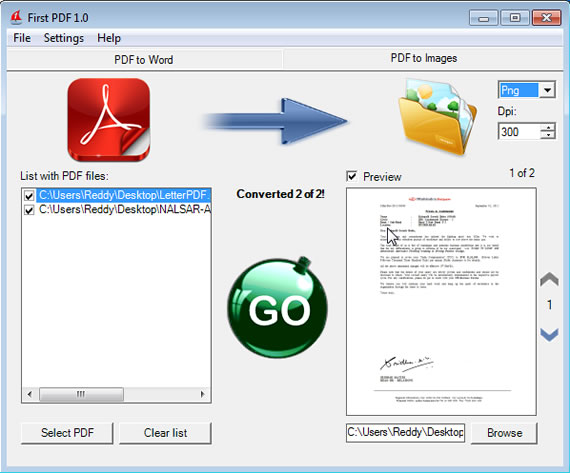Uncheck the NALSAR-A file checkbox
The width and height of the screenshot is (570, 473).
29,210
